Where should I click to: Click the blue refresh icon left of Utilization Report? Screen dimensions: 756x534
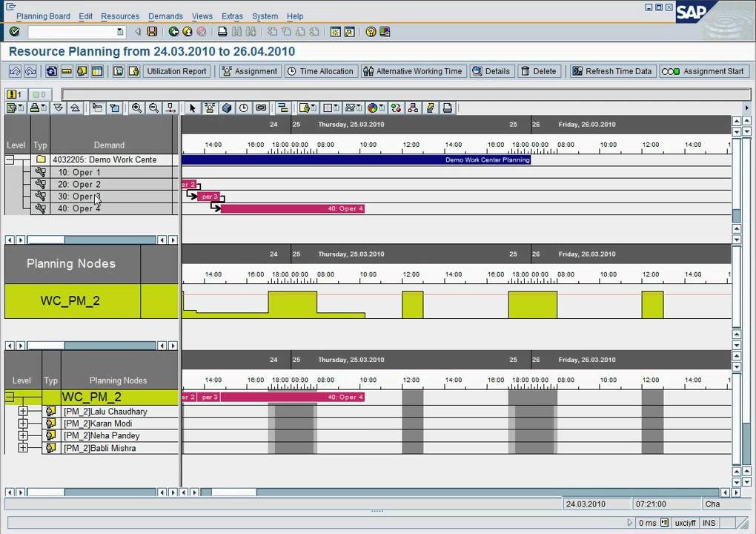52,71
